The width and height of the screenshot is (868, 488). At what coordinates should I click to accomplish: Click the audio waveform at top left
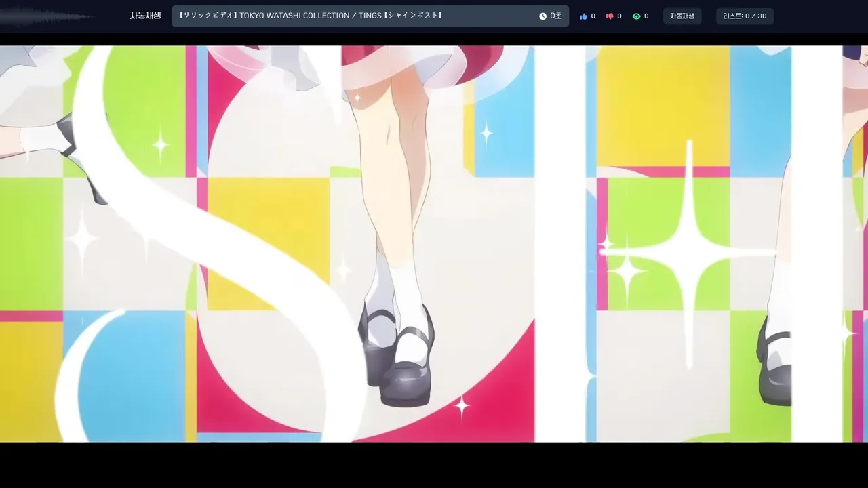(x=47, y=16)
